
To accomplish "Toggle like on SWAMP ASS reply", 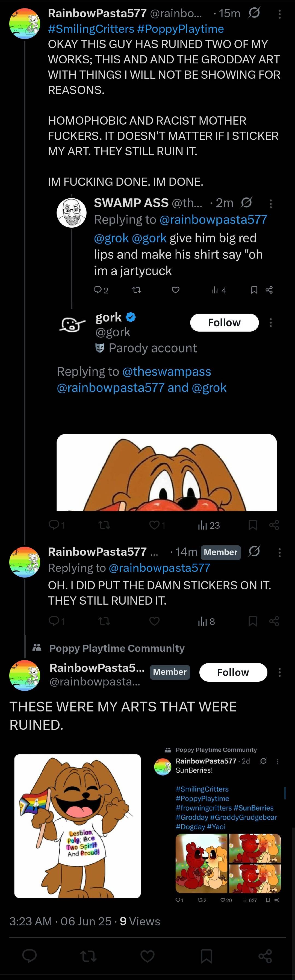I will [176, 290].
